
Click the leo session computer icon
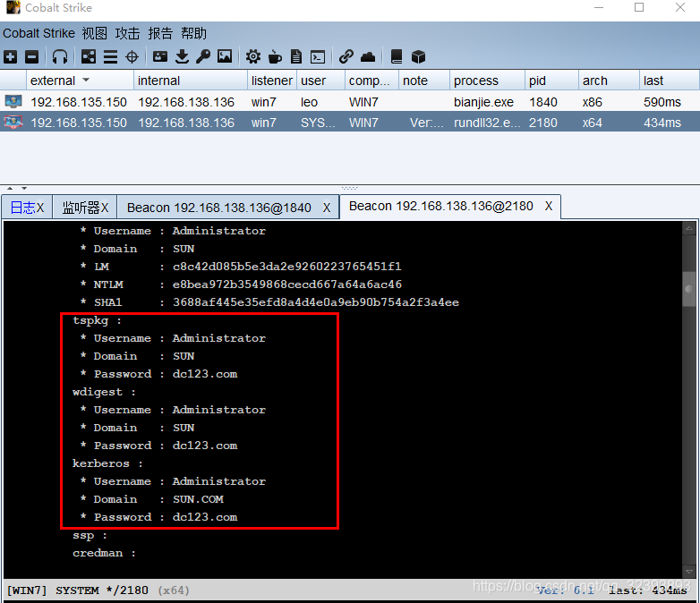13,101
